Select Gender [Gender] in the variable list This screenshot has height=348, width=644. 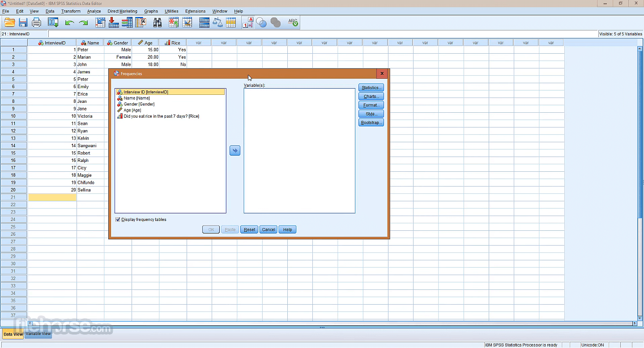[x=170, y=104]
